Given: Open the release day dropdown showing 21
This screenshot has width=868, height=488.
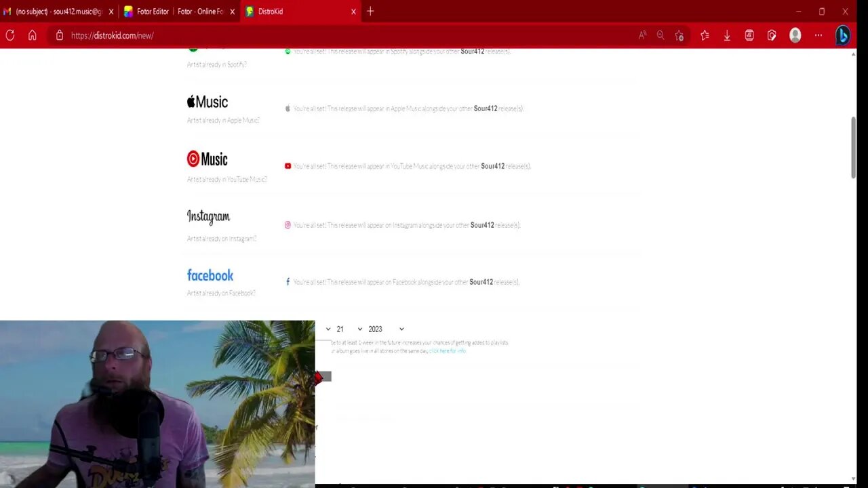Looking at the screenshot, I should click(349, 329).
